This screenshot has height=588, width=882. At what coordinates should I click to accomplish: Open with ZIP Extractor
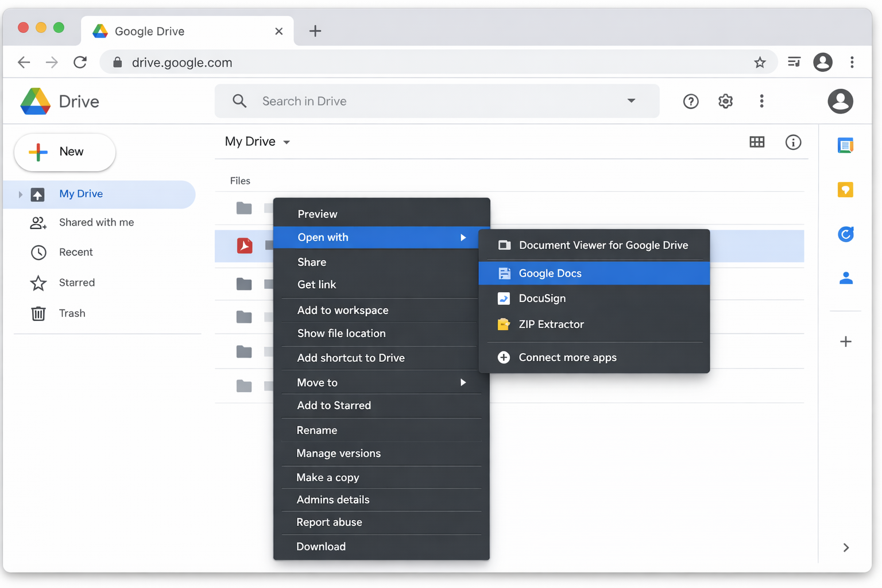[594, 324]
